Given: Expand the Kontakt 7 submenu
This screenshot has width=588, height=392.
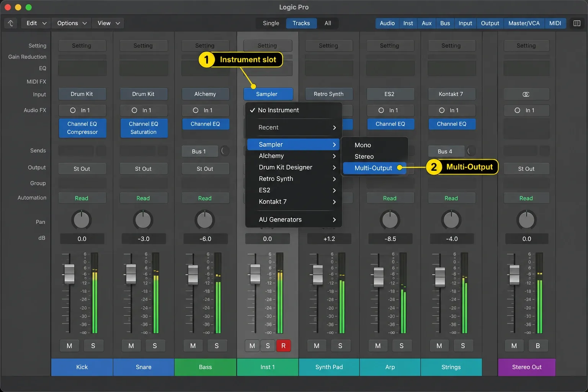Looking at the screenshot, I should [x=294, y=202].
